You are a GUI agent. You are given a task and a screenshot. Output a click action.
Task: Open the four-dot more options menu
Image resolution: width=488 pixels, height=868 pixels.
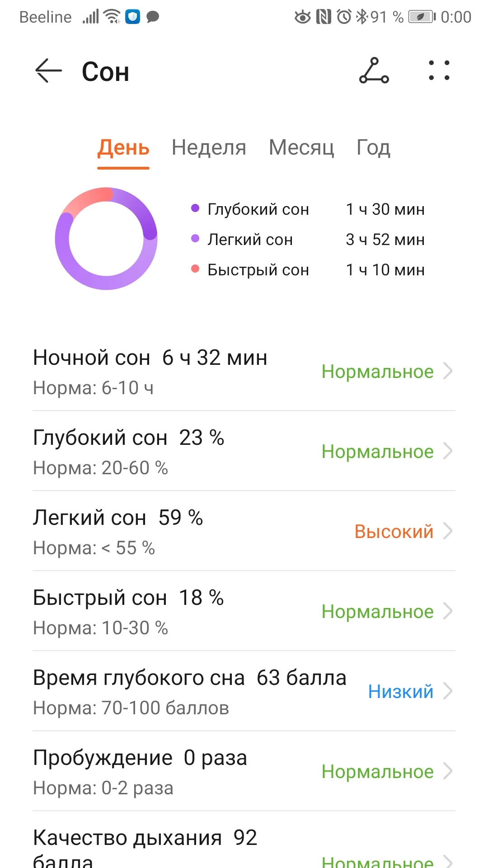[x=439, y=71]
